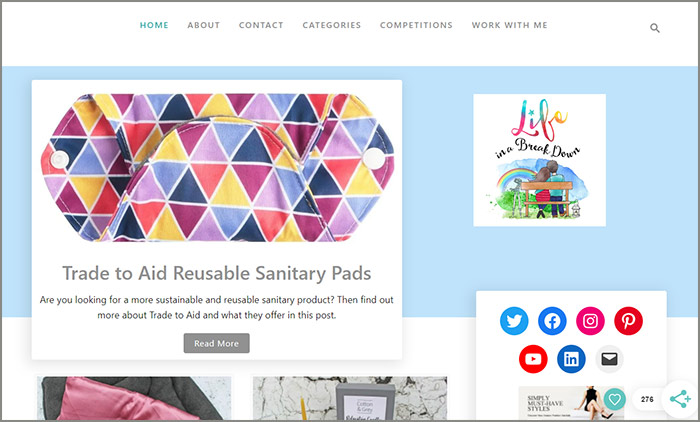Go to the Home menu item
This screenshot has width=700, height=422.
point(154,25)
